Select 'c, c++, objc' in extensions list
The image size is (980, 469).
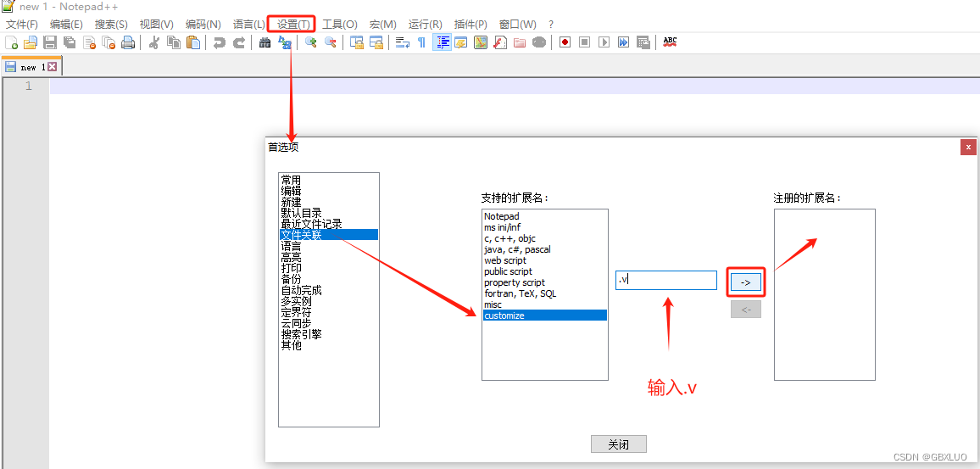545,238
